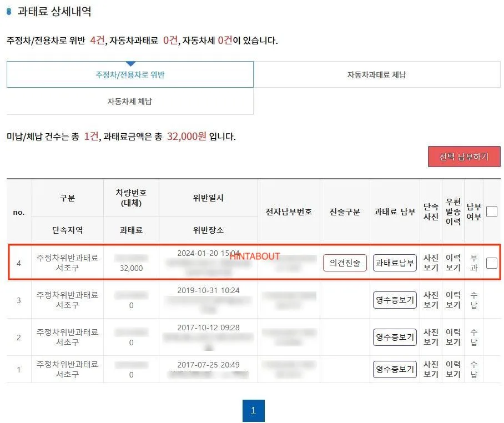504x423 pixels.
Task: Click the 선택 납부하기 button
Action: [464, 157]
